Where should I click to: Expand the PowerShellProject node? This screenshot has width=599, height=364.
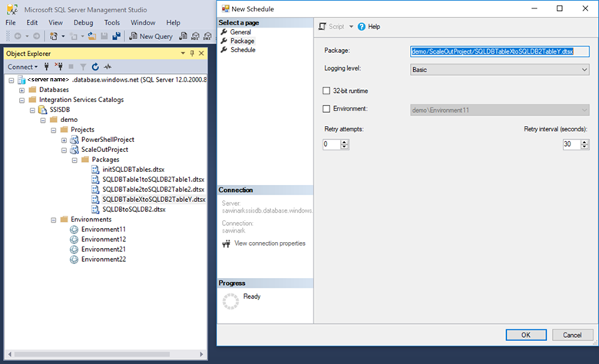click(64, 140)
